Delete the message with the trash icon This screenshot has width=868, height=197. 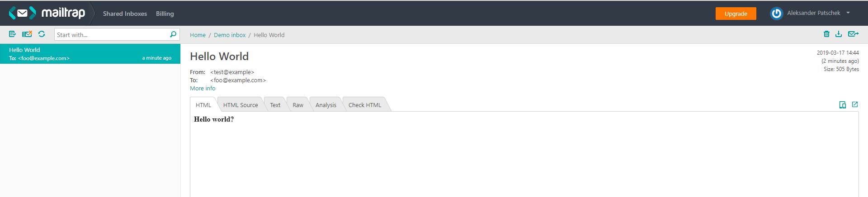pos(826,34)
